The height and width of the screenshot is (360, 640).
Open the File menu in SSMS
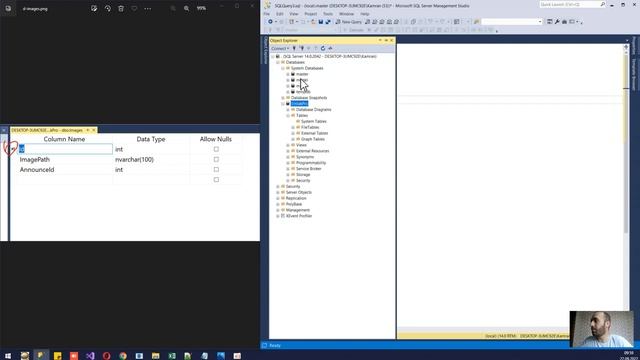[267, 14]
